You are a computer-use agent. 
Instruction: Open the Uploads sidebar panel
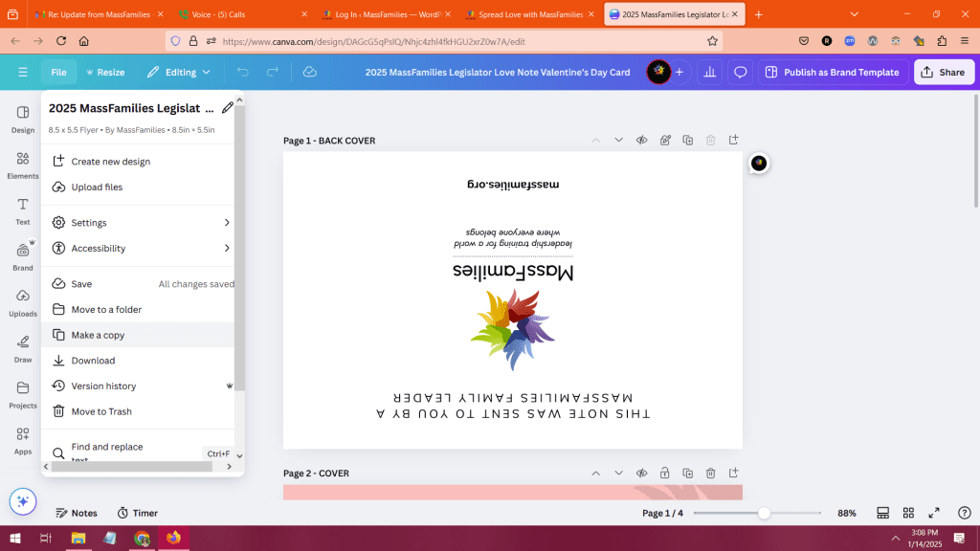(x=23, y=303)
